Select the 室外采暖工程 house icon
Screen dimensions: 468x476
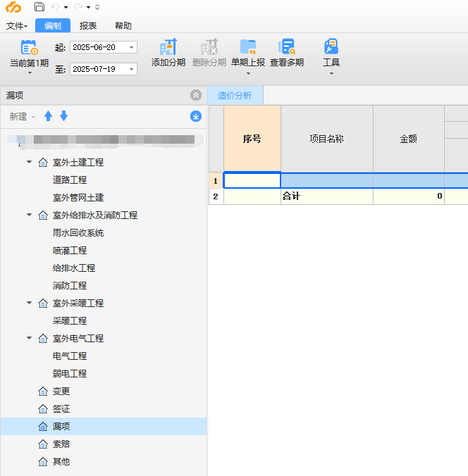[43, 303]
